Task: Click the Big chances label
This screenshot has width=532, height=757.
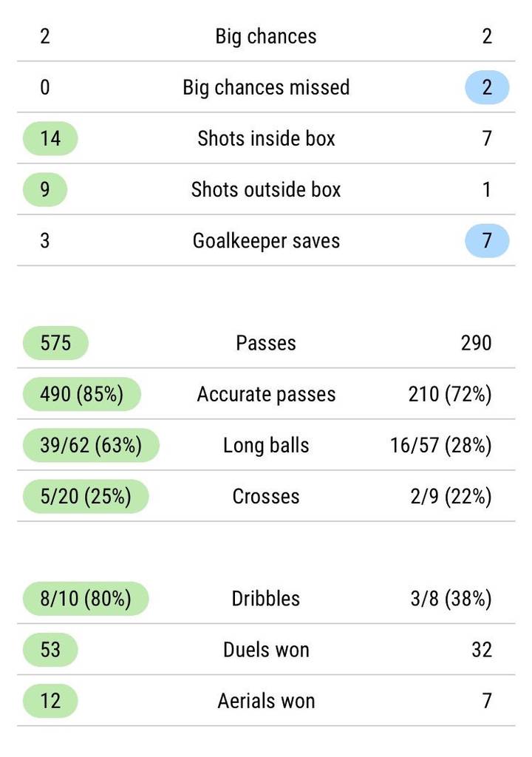Action: 266,37
